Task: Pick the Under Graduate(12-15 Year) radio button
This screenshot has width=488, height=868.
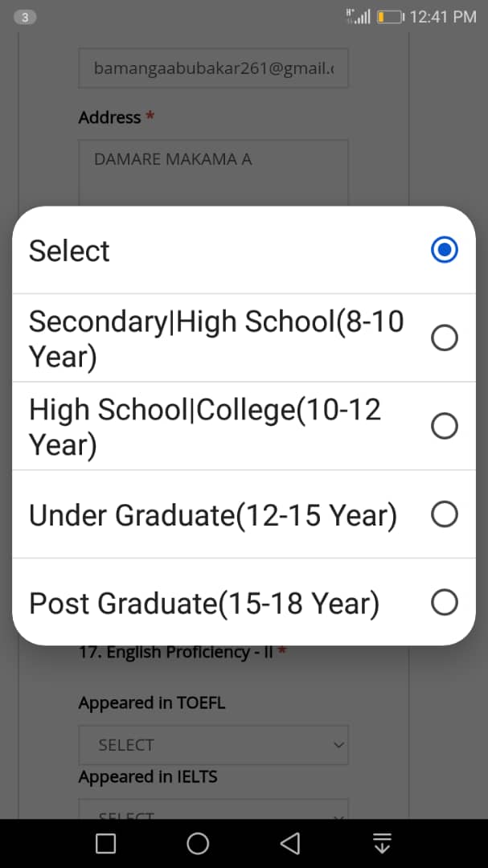Action: coord(445,514)
